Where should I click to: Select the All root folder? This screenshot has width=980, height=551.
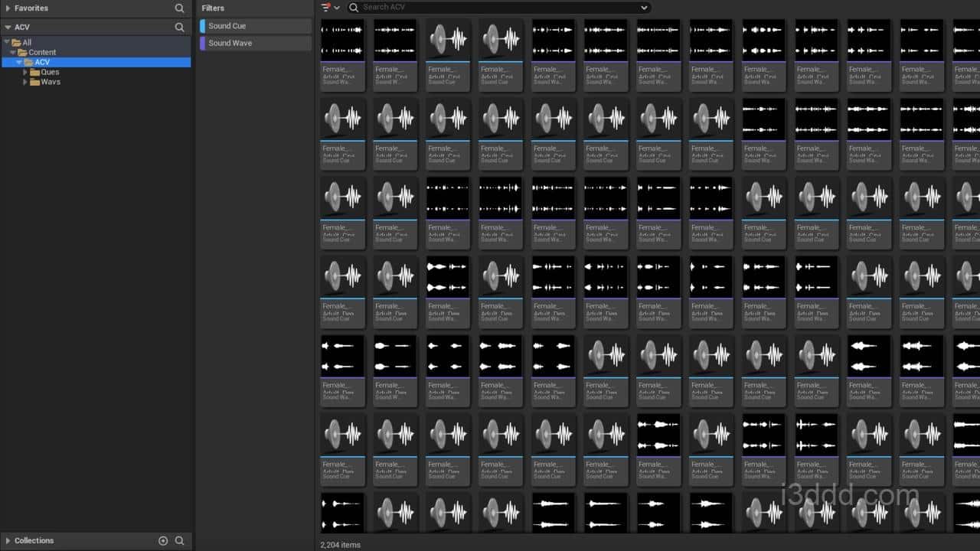tap(27, 43)
